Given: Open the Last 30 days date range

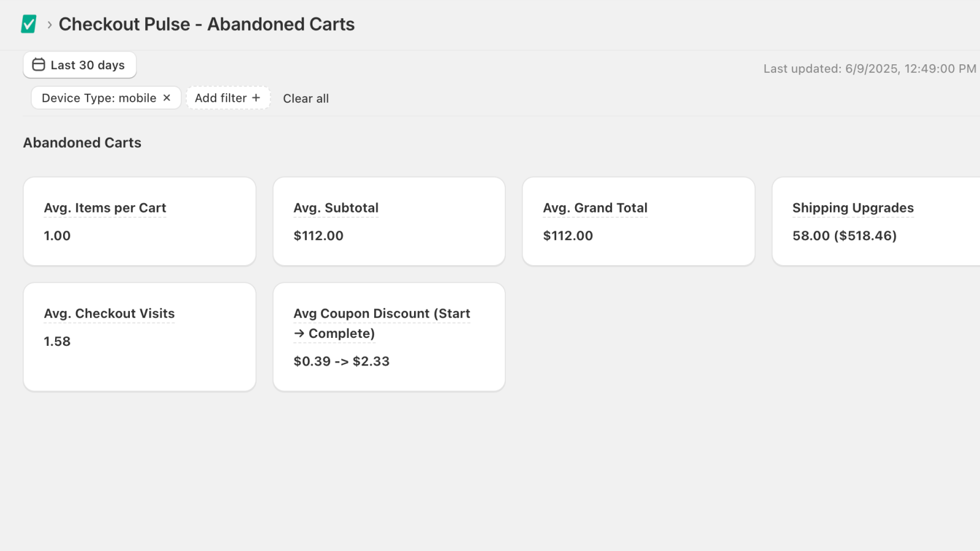Looking at the screenshot, I should click(x=80, y=65).
